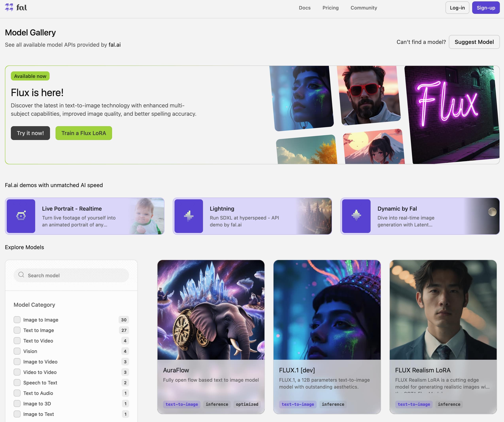This screenshot has height=422, width=504.
Task: Toggle the Text to Video checkbox
Action: coord(17,340)
